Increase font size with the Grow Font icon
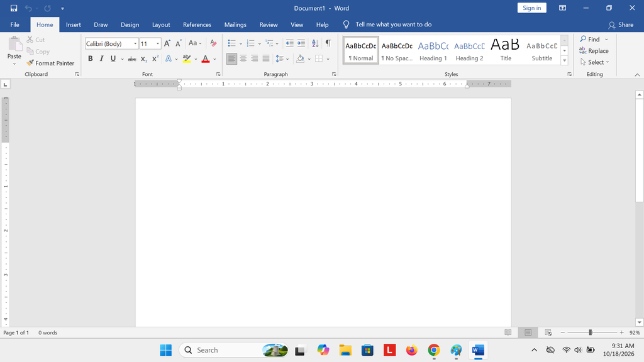 pyautogui.click(x=167, y=43)
